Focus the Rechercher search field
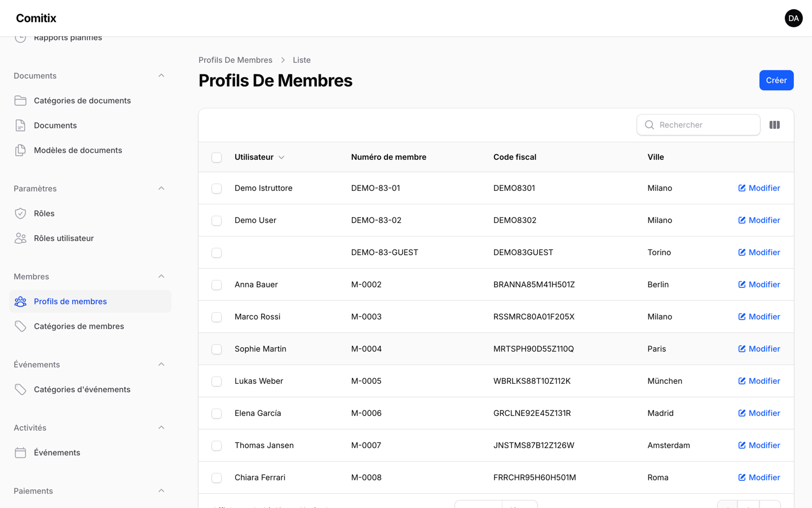Image resolution: width=812 pixels, height=508 pixels. 699,125
